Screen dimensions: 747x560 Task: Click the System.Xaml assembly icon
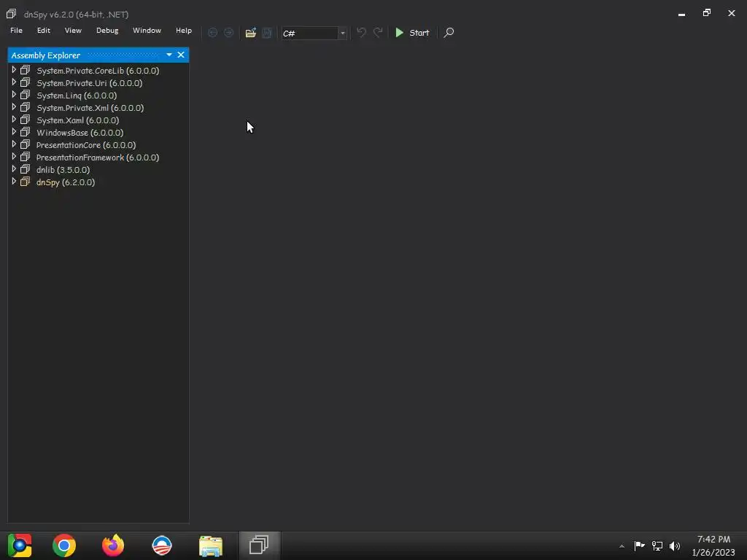(26, 120)
